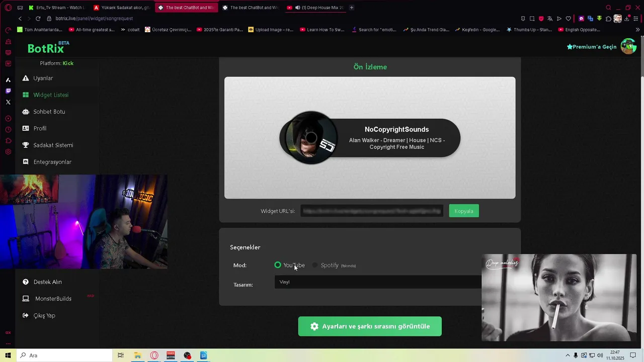Open the Tasarım Vinyl dropdown
Viewport: 644px width, 362px height.
(x=378, y=282)
